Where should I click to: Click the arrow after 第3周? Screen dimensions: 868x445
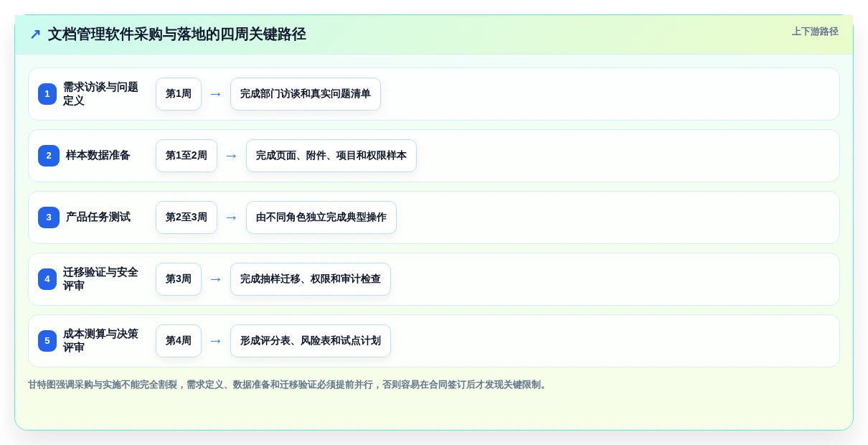pos(216,279)
